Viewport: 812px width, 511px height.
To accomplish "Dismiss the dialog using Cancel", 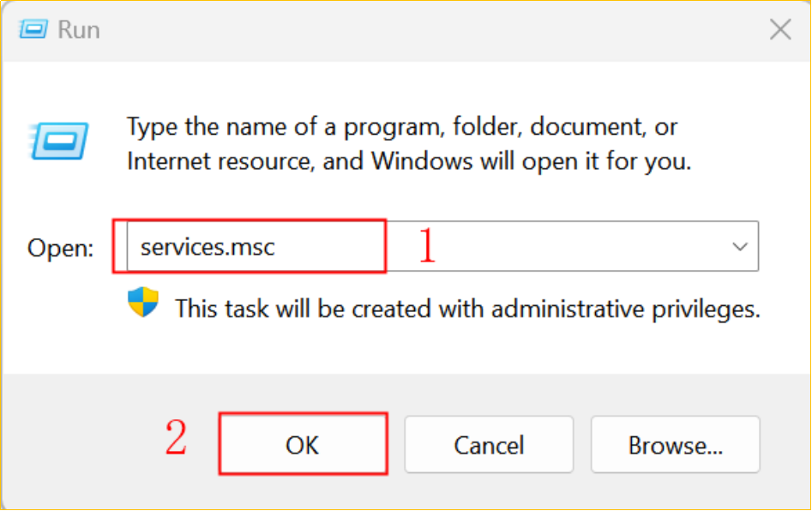I will click(x=489, y=445).
